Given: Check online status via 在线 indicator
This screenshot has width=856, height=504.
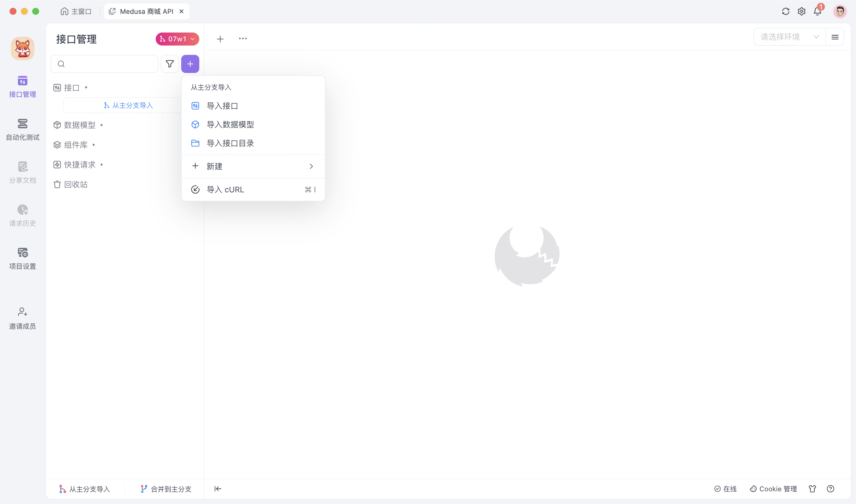Looking at the screenshot, I should click(725, 489).
